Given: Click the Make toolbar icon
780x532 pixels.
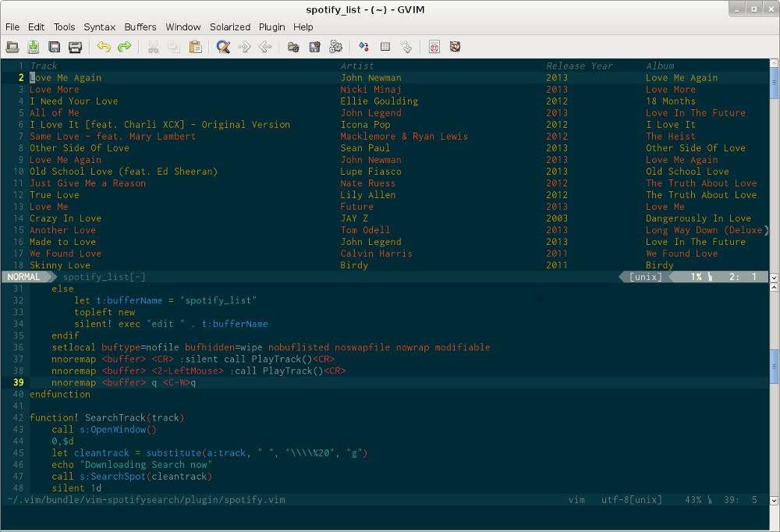Looking at the screenshot, I should (x=364, y=47).
